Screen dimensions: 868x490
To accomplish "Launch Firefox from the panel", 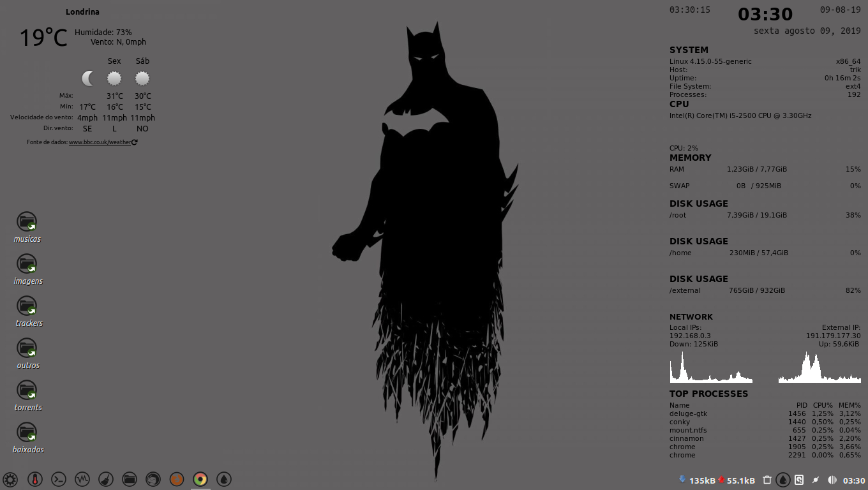I will point(177,479).
